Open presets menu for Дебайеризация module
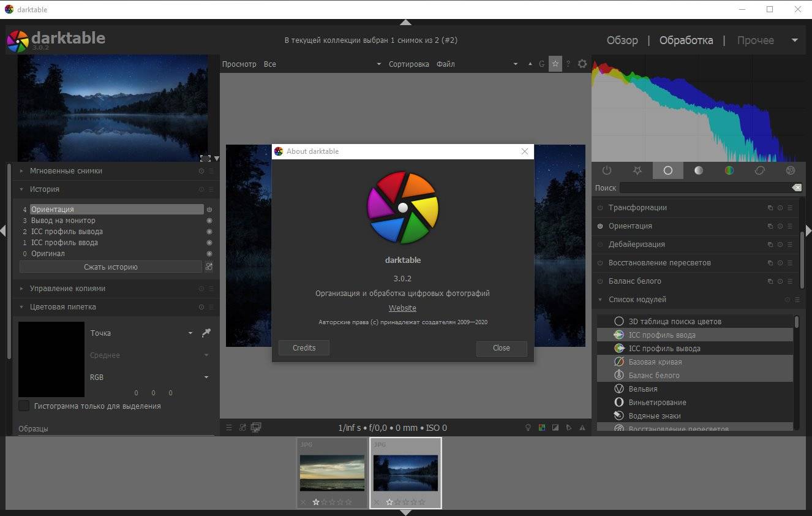The height and width of the screenshot is (516, 812). pyautogui.click(x=790, y=245)
